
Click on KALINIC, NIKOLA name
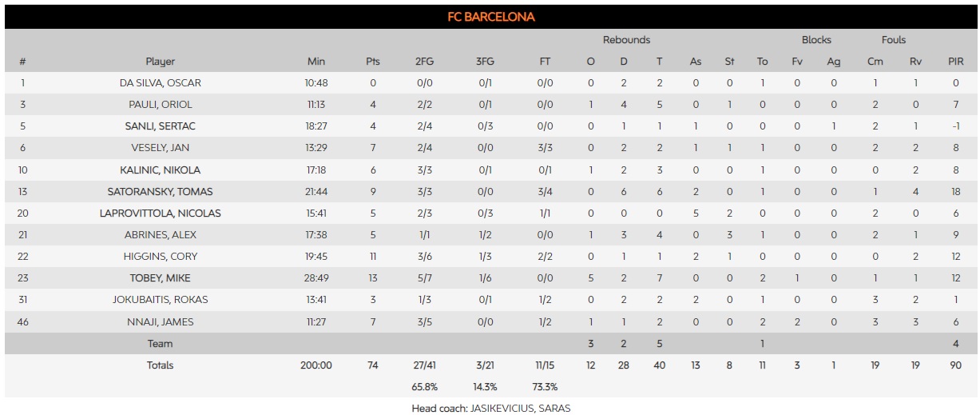tap(160, 170)
